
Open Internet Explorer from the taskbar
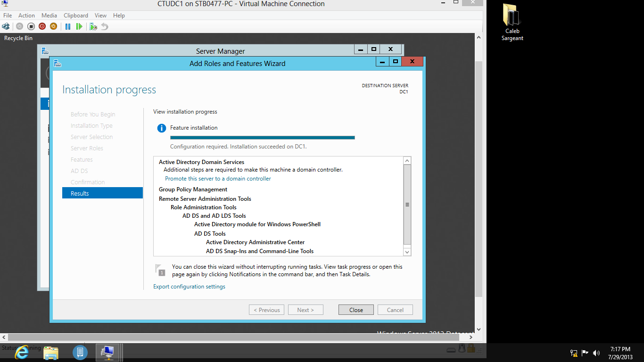tap(22, 352)
